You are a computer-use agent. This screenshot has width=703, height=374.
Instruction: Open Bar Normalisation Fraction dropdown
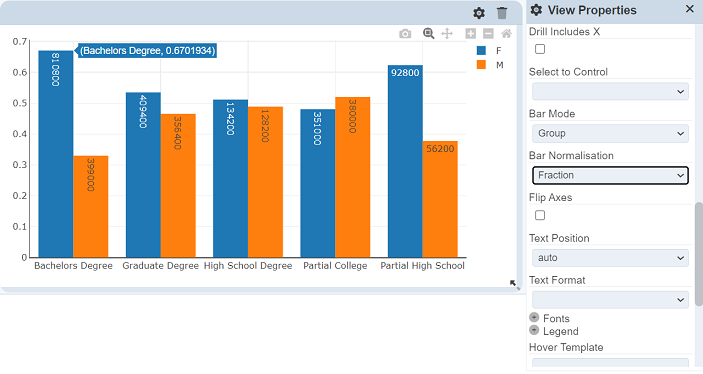pyautogui.click(x=610, y=175)
